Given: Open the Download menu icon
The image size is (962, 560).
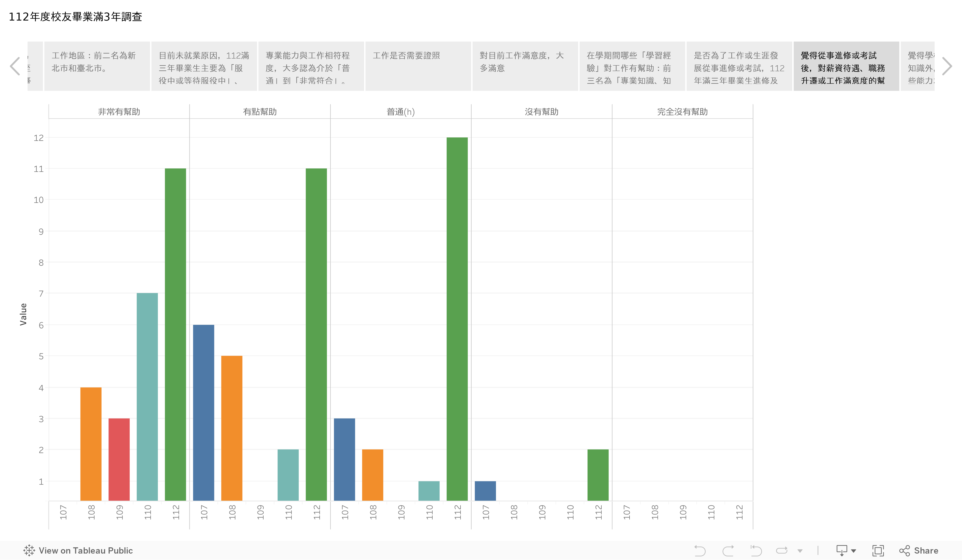Looking at the screenshot, I should point(846,551).
